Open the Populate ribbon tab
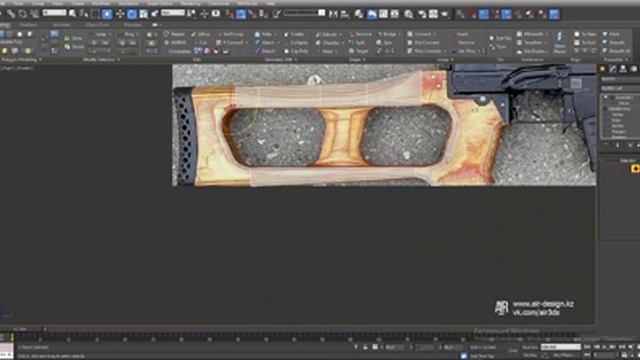 133,25
